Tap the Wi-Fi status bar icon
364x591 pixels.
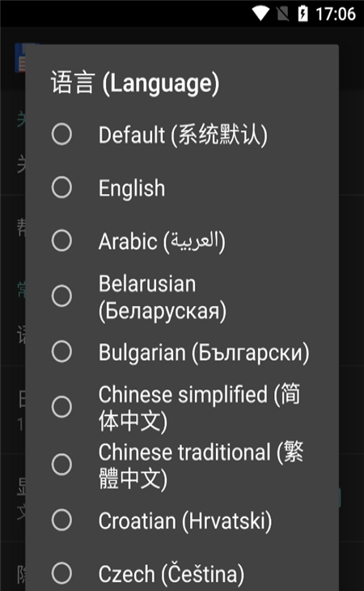260,14
